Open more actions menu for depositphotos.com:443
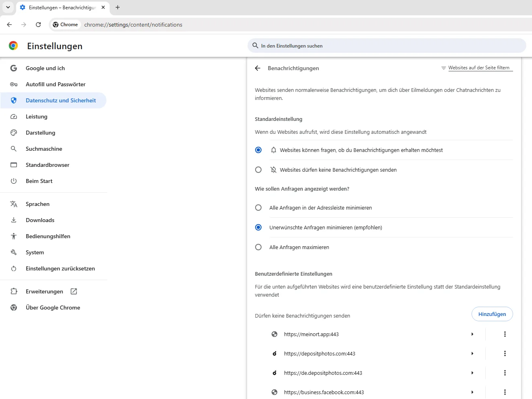The width and height of the screenshot is (532, 399). click(x=505, y=353)
